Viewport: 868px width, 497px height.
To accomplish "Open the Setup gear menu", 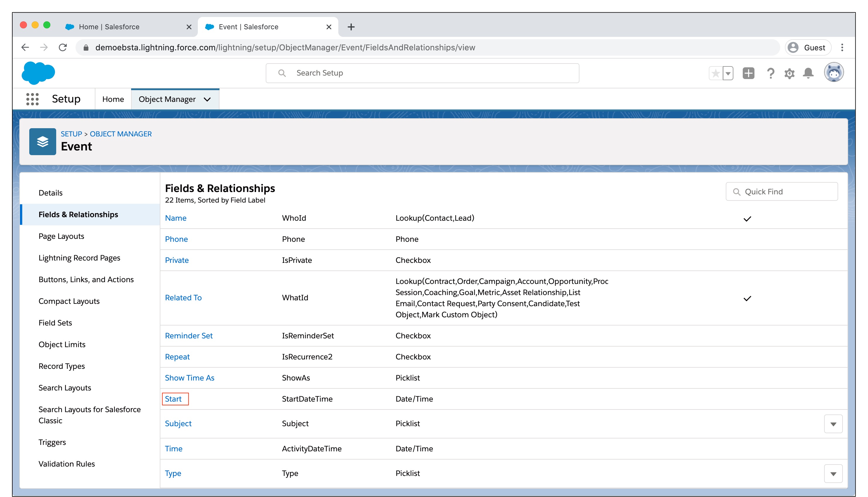I will (789, 73).
